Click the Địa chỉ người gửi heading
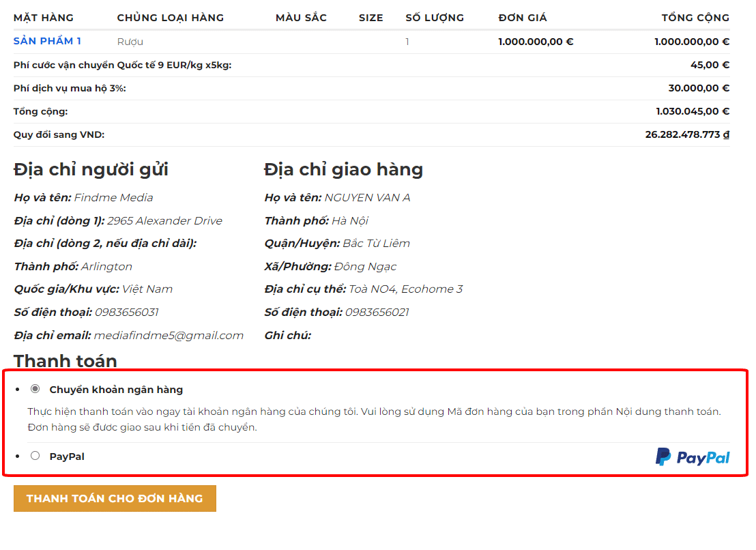This screenshot has height=550, width=756. point(91,169)
